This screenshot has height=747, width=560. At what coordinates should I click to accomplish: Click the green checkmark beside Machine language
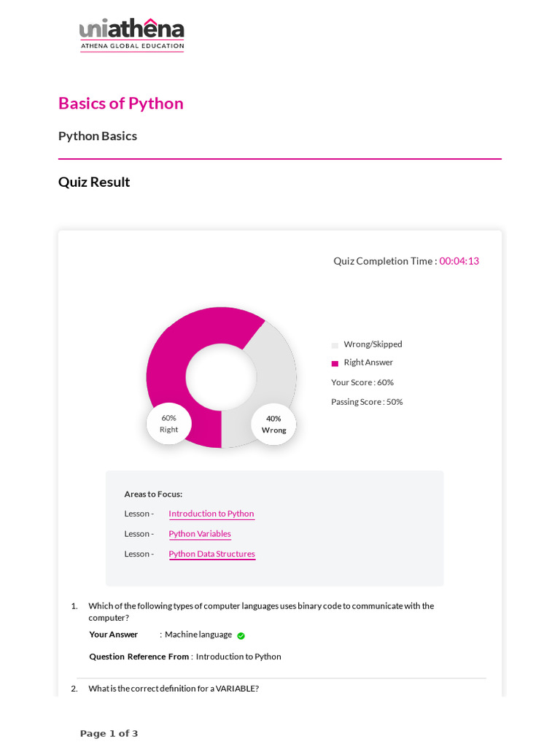click(x=241, y=635)
